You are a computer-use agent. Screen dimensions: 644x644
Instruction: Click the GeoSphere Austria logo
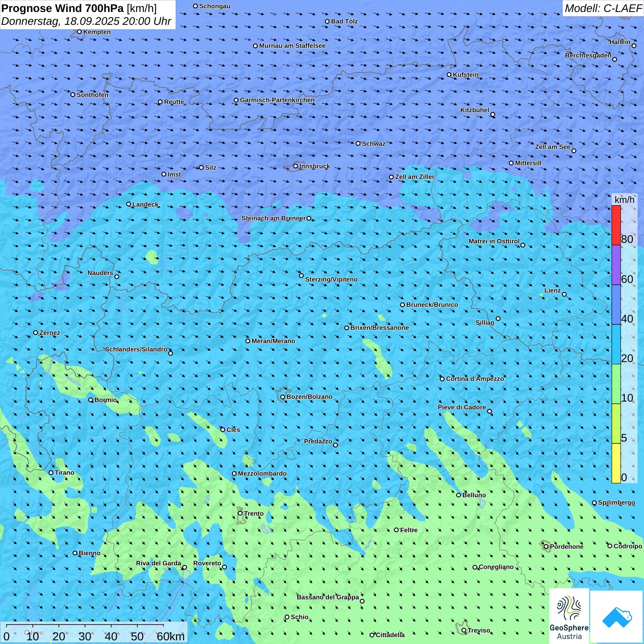[x=569, y=615]
